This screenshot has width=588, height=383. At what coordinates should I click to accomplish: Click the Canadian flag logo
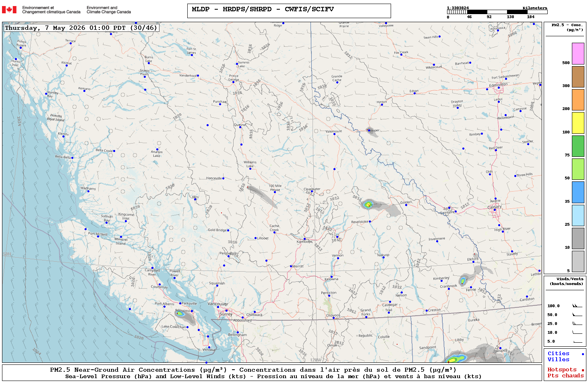[9, 10]
